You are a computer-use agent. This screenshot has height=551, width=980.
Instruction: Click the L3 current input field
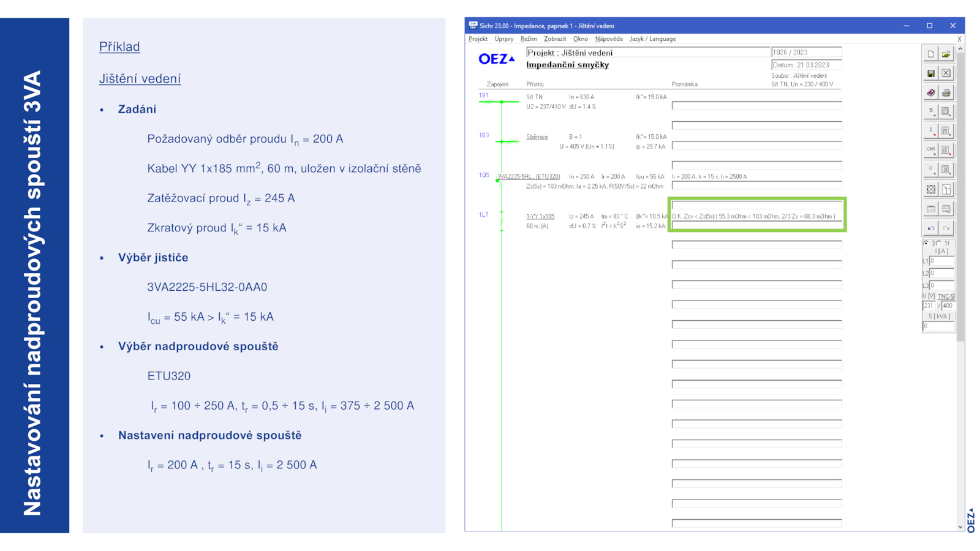pos(942,285)
